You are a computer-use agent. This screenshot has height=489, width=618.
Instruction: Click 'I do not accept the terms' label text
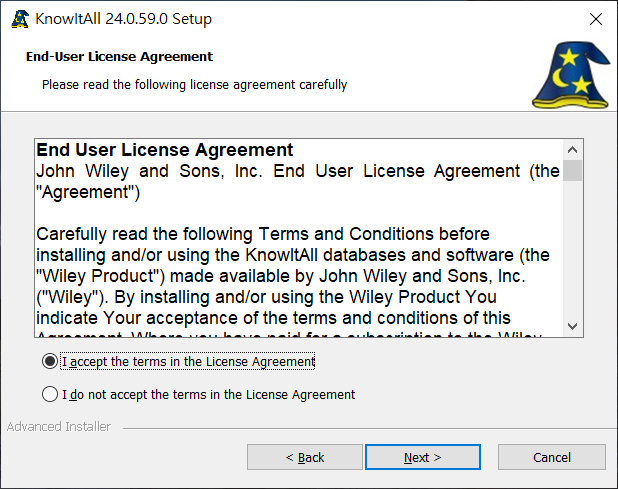click(x=208, y=394)
